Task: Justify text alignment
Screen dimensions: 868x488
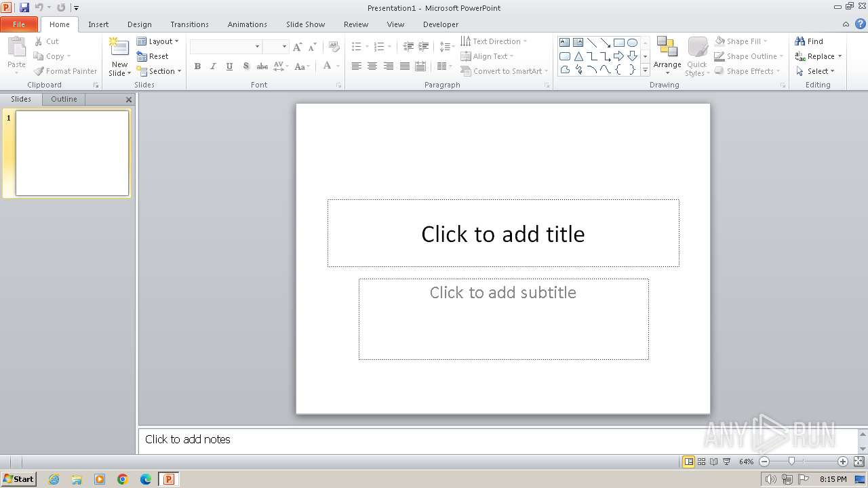Action: coord(405,66)
